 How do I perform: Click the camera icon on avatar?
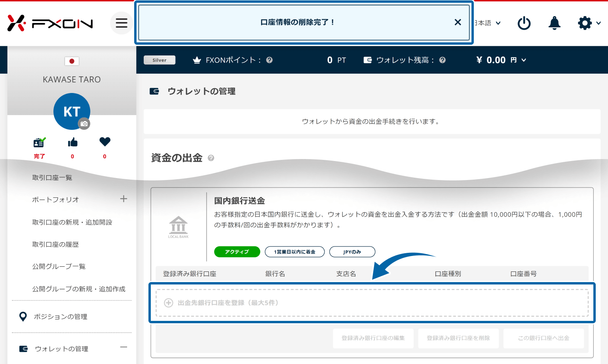click(84, 124)
